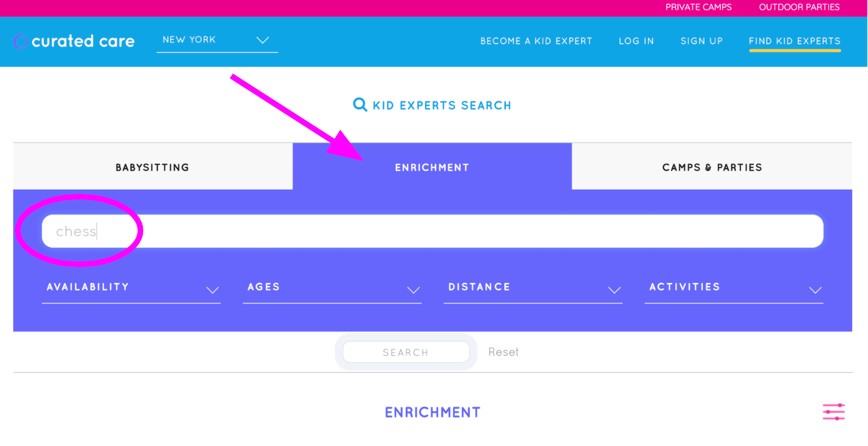The height and width of the screenshot is (446, 868).
Task: Expand the Activities dropdown chevron
Action: point(815,290)
